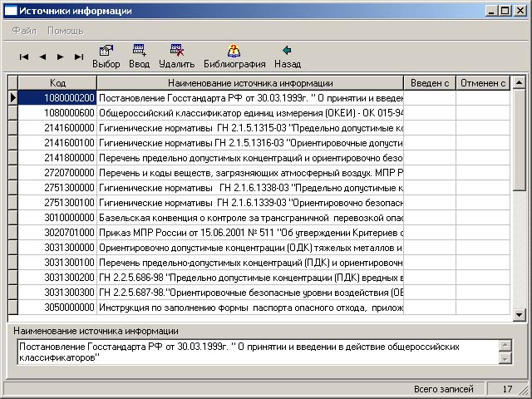532x399 pixels.
Task: Go to the previous record
Action: [42, 57]
